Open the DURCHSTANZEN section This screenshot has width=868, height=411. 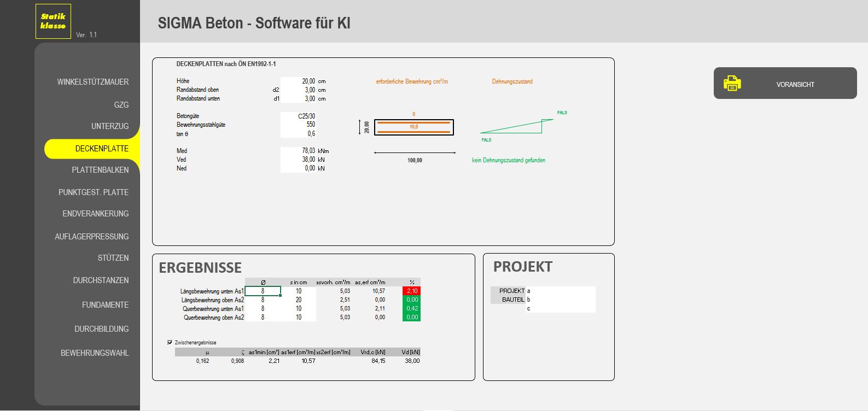101,280
